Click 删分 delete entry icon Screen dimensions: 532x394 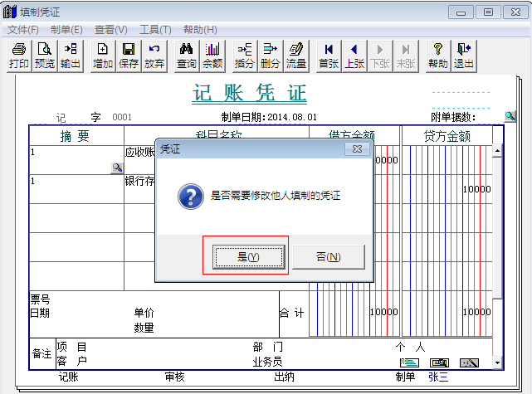pyautogui.click(x=271, y=56)
